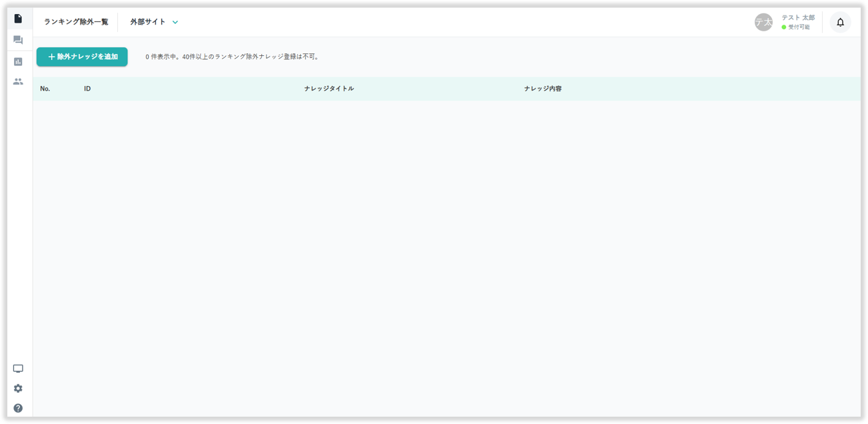The height and width of the screenshot is (424, 868).
Task: Open the settings gear icon
Action: tap(18, 389)
